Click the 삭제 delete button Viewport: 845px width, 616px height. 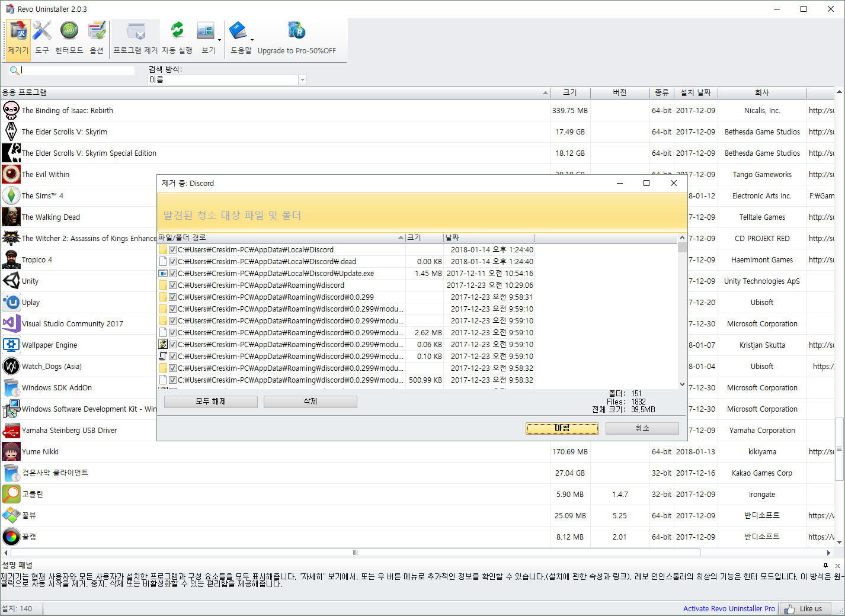(x=310, y=402)
